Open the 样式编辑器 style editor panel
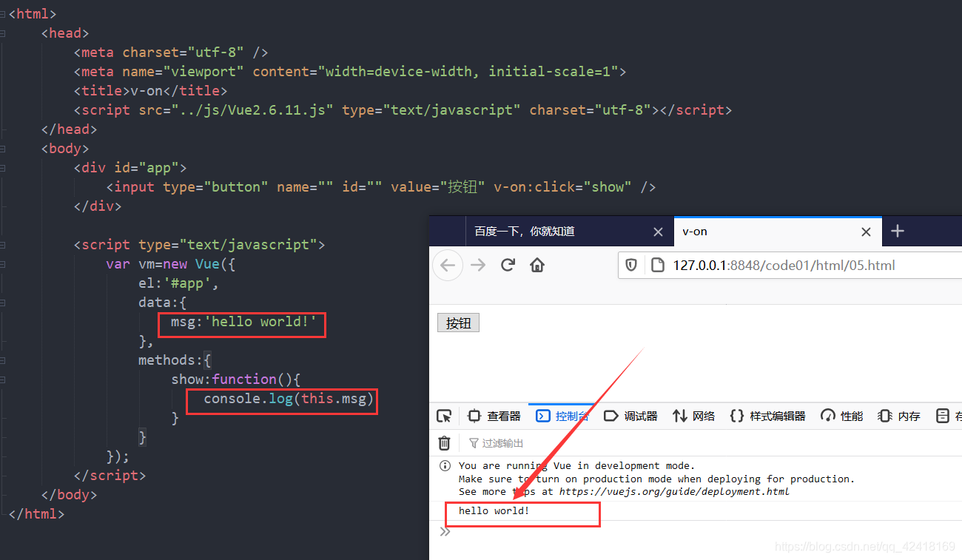The width and height of the screenshot is (962, 560). point(768,416)
